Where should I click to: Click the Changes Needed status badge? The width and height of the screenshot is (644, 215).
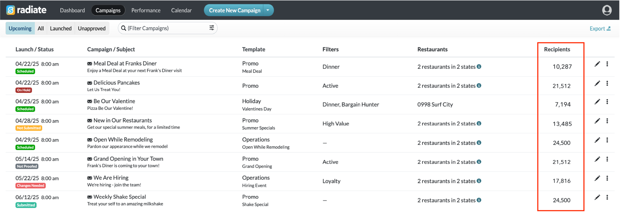point(30,186)
